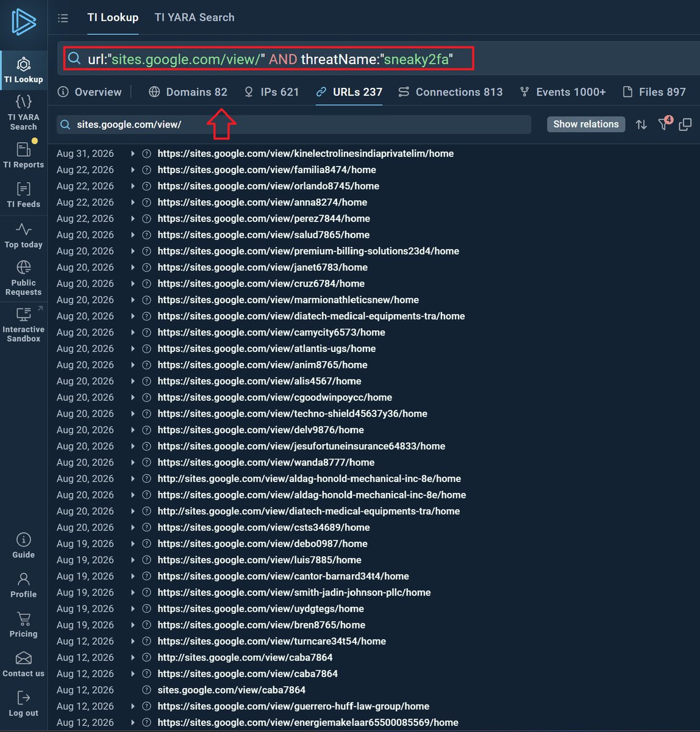
Task: Click the info icon beside kinelectrolinesindiaprivatelim URL
Action: click(x=146, y=154)
